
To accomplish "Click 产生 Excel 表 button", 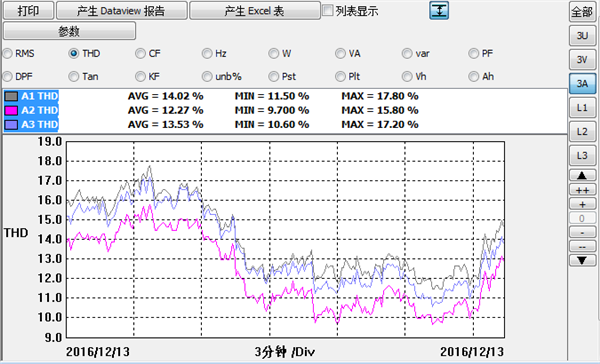I will point(255,10).
